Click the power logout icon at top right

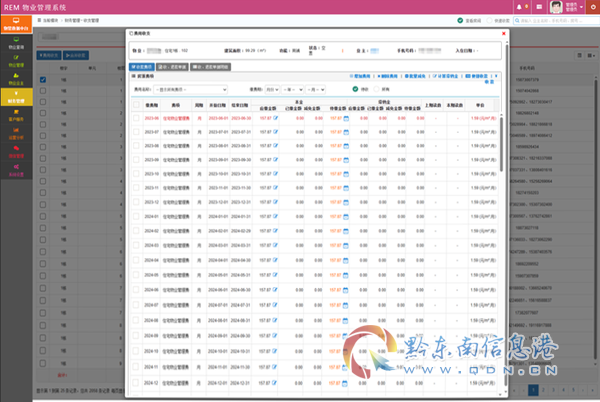[x=593, y=7]
